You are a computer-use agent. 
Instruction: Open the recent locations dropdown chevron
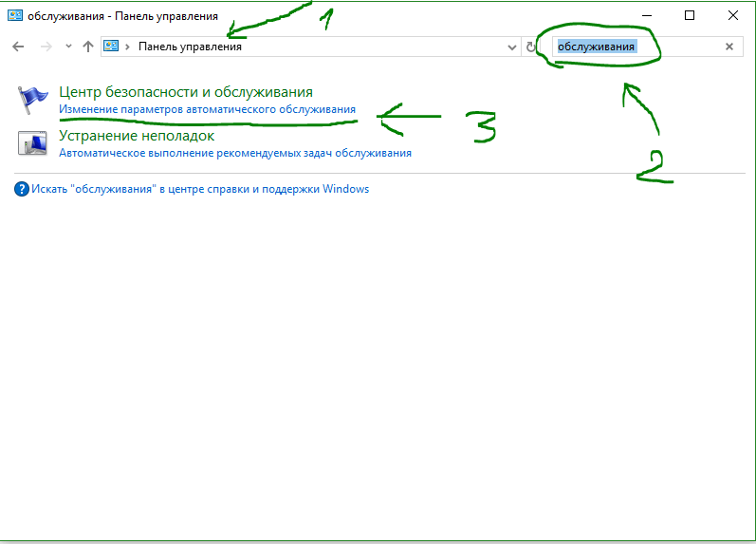68,47
